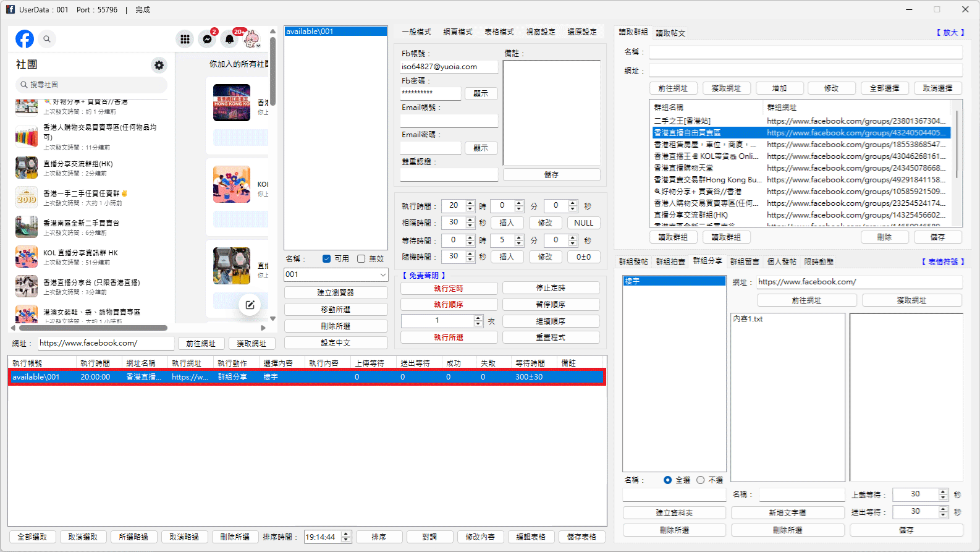Click the app icon in title bar

11,9
